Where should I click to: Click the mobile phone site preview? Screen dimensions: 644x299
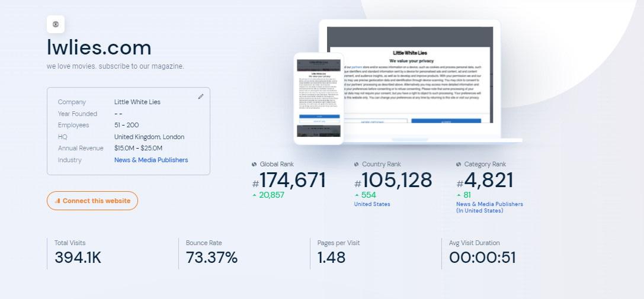click(319, 98)
